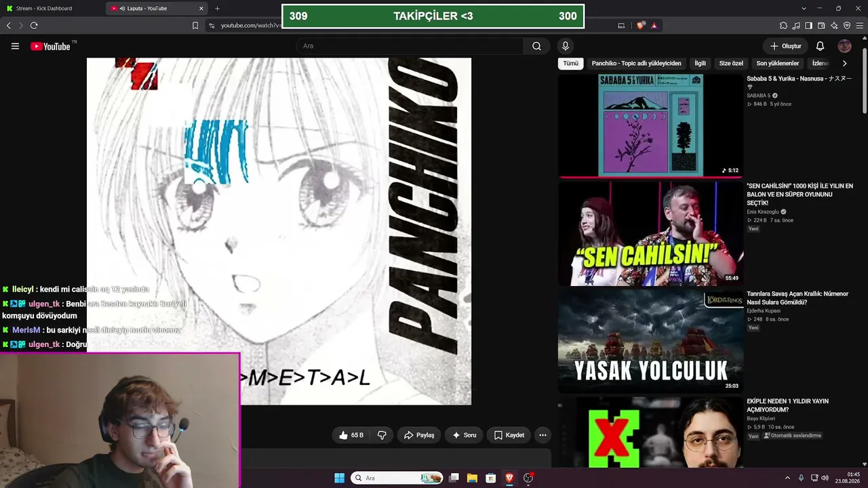Open the Windows Start menu
Image resolution: width=868 pixels, height=488 pixels.
[339, 478]
